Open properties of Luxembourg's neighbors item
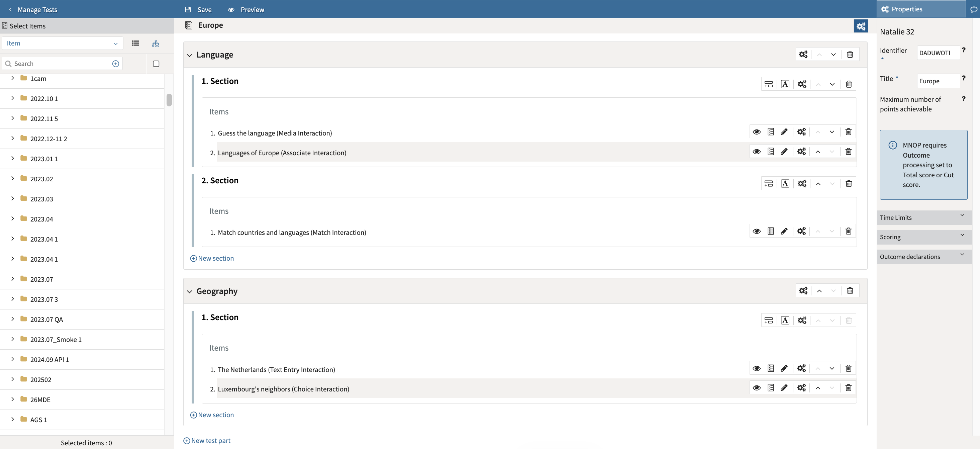 (x=801, y=387)
